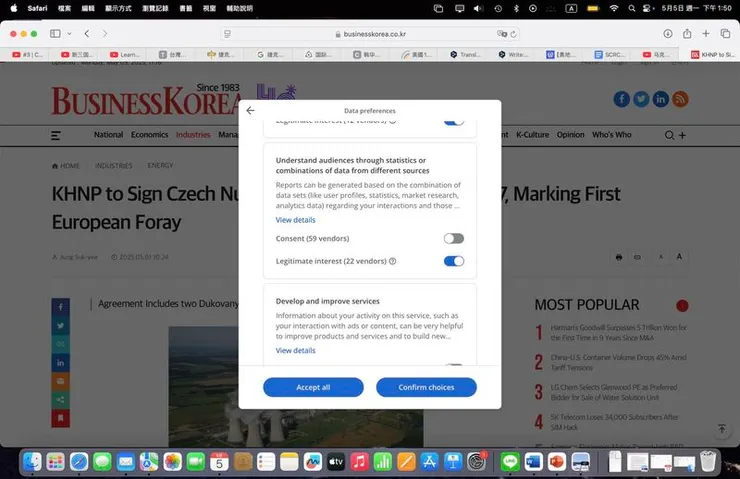Viewport: 740px width, 479px height.
Task: Click the translate icon in address bar
Action: click(x=502, y=34)
